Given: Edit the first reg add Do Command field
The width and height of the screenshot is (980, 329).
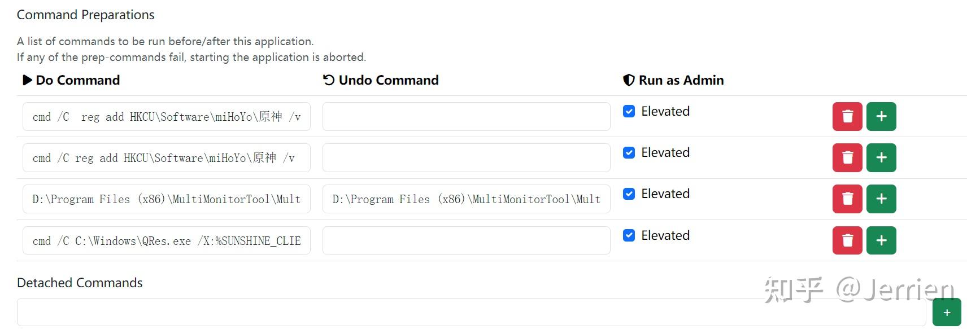Looking at the screenshot, I should pos(167,116).
